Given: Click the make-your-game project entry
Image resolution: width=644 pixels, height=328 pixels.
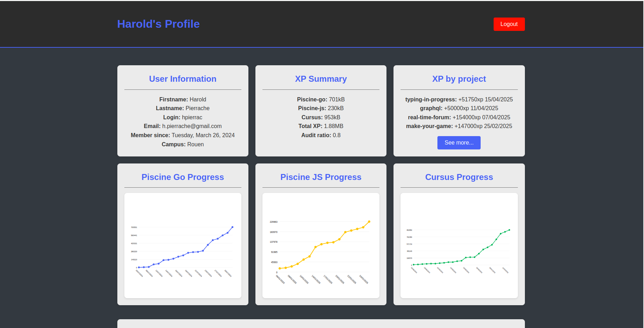Looking at the screenshot, I should coord(459,126).
